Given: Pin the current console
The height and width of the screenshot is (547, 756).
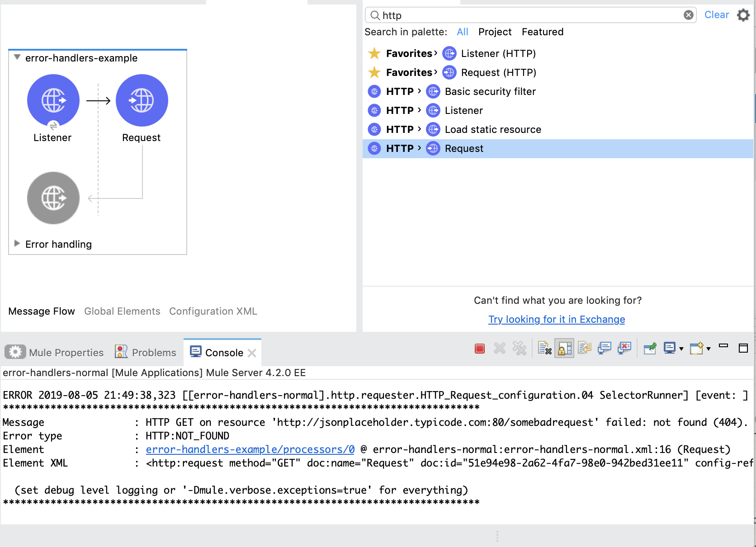Looking at the screenshot, I should click(x=650, y=348).
